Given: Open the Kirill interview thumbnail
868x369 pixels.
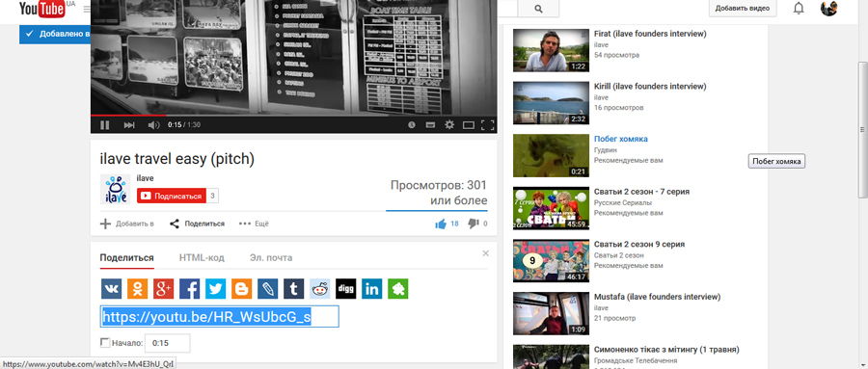Looking at the screenshot, I should [551, 103].
